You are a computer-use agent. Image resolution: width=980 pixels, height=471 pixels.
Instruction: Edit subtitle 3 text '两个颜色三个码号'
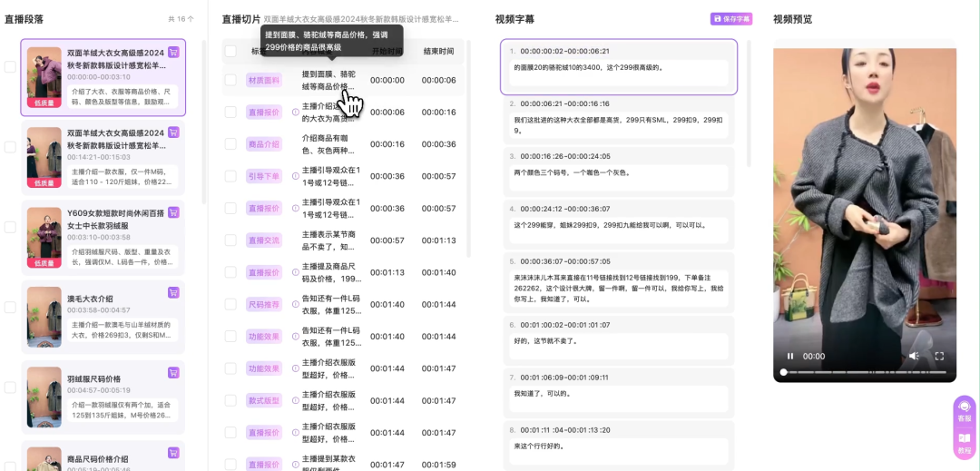pyautogui.click(x=619, y=178)
